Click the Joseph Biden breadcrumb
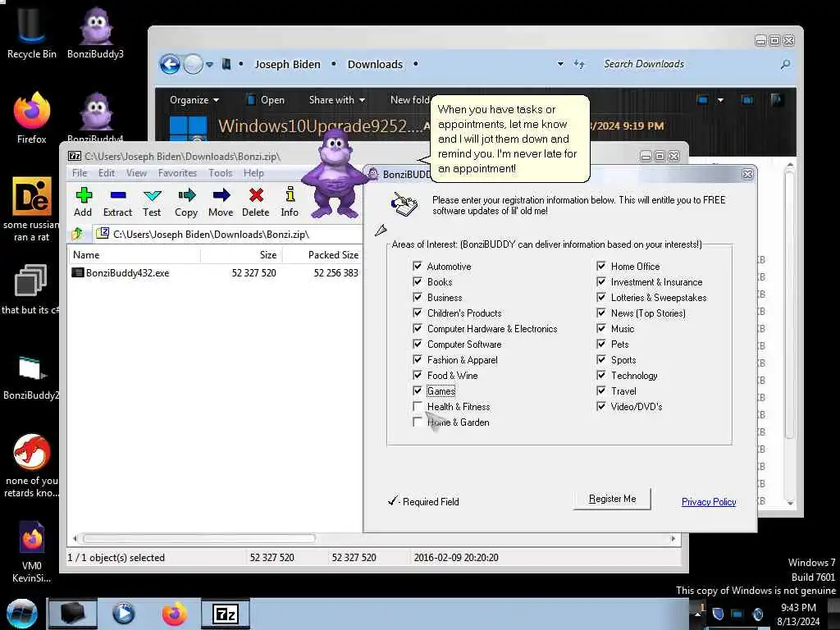Image resolution: width=840 pixels, height=630 pixels. point(287,64)
